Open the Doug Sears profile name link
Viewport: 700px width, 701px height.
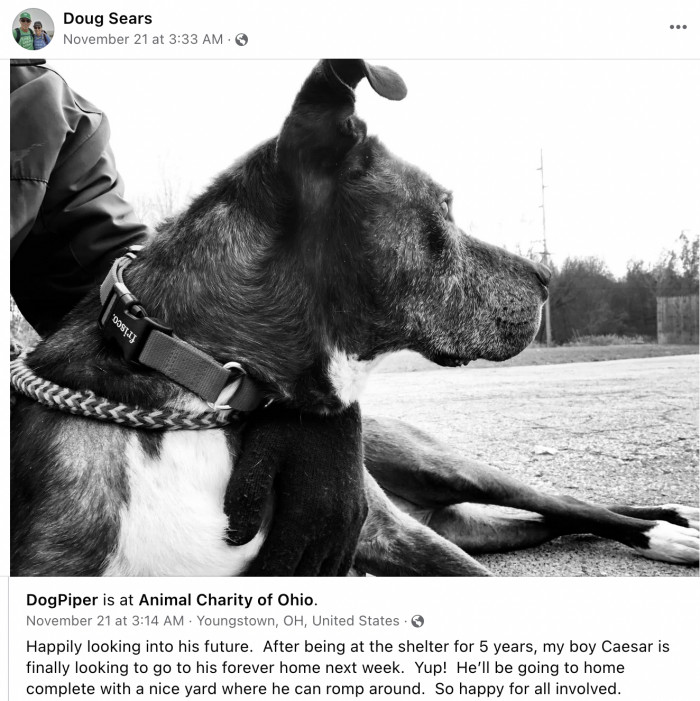pos(107,18)
